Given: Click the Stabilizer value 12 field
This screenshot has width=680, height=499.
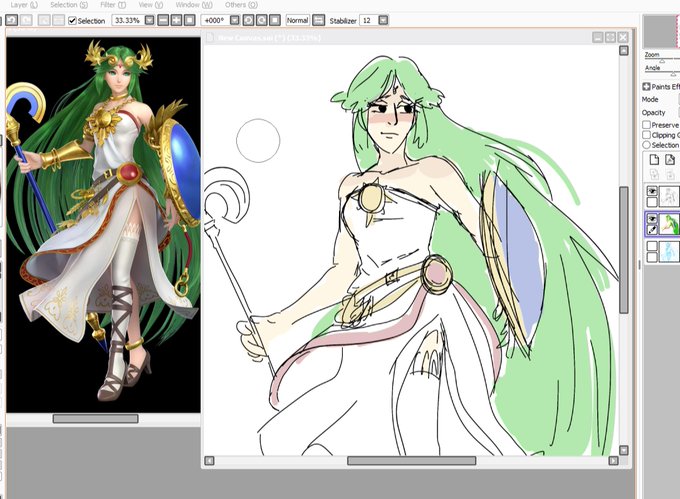Looking at the screenshot, I should (368, 20).
